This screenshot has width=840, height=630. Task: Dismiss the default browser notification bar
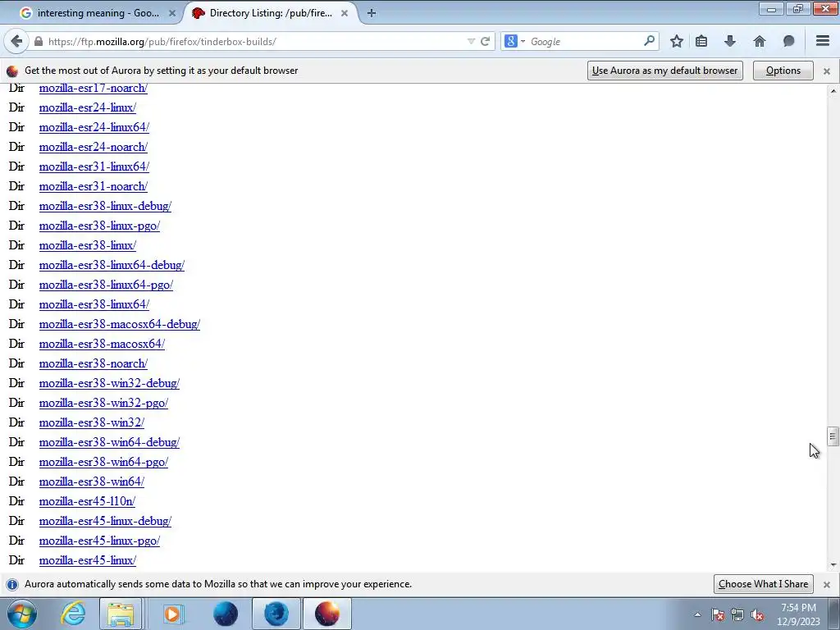(827, 71)
